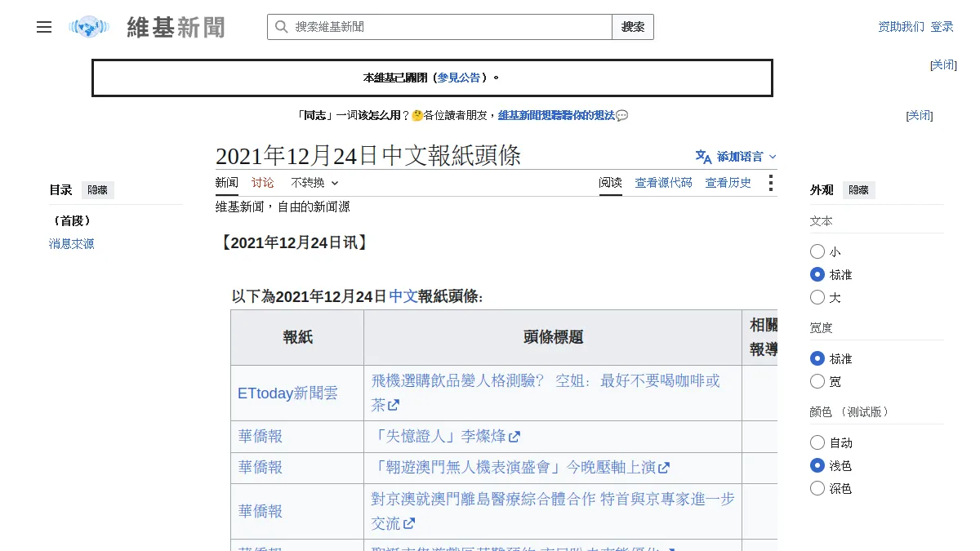Click the 維基新聞 wordmark logo
Screen dimensions: 980x551
[x=176, y=27]
